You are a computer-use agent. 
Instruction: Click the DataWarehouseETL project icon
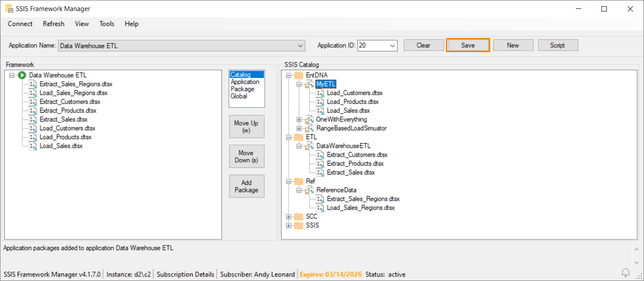coord(309,146)
